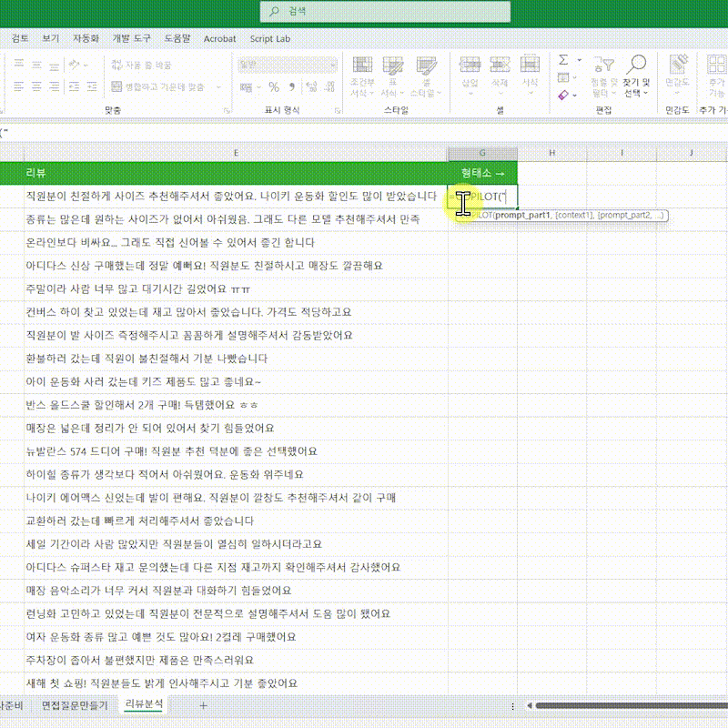Screen dimensions: 728x728
Task: Click the AutoSum sigma icon
Action: (563, 60)
